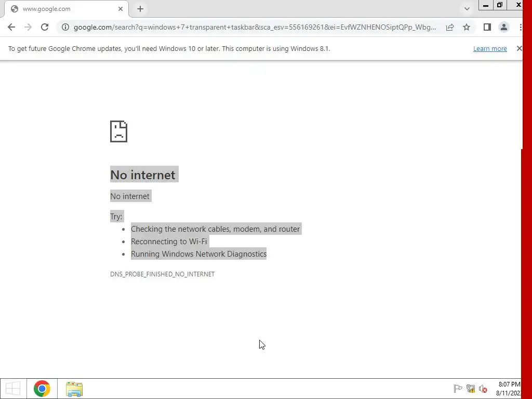532x399 pixels.
Task: Reload the current page
Action: (45, 27)
